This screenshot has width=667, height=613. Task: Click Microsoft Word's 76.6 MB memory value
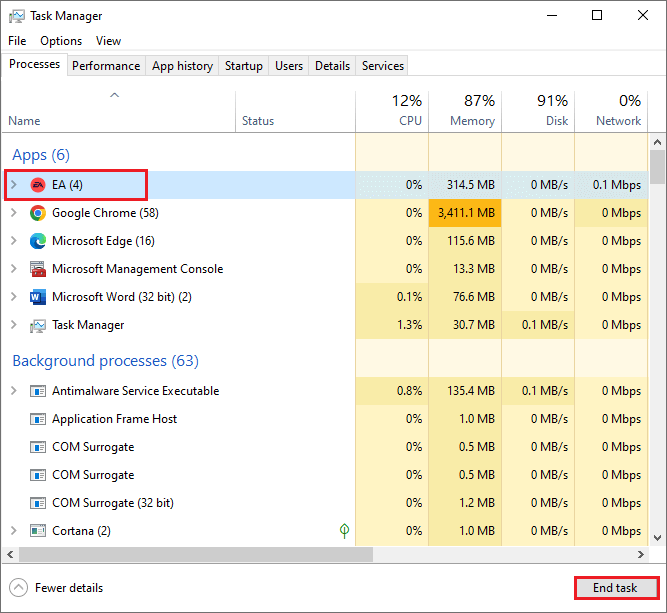pyautogui.click(x=473, y=297)
